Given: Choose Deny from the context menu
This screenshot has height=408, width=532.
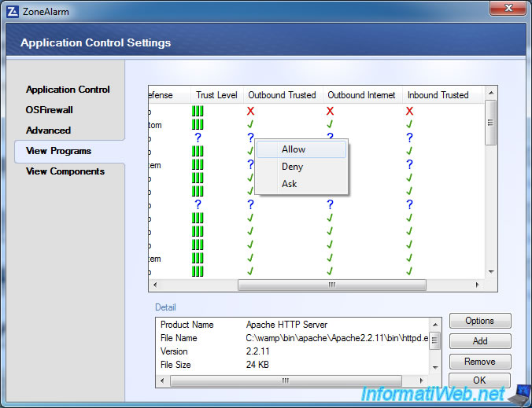Looking at the screenshot, I should (301, 167).
